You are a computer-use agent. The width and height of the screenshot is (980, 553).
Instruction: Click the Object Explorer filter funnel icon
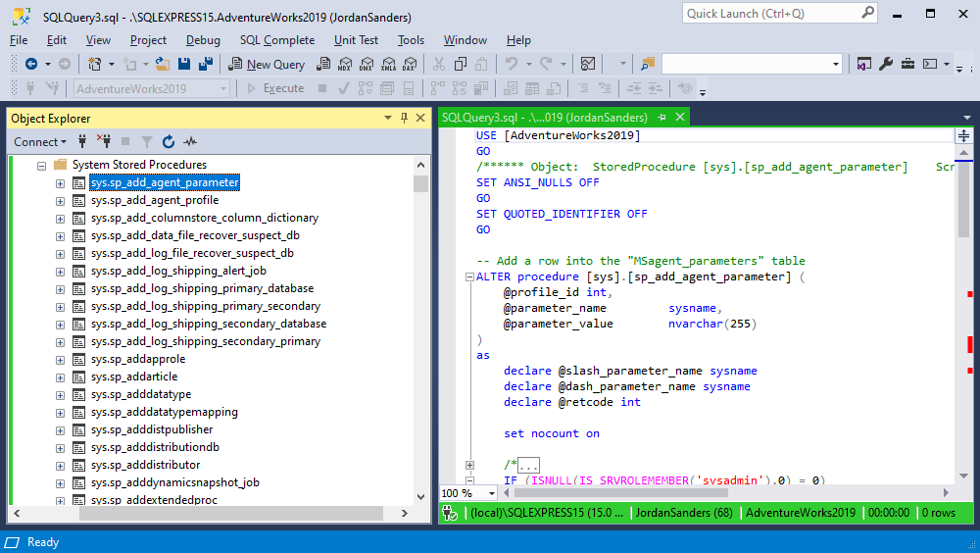147,142
